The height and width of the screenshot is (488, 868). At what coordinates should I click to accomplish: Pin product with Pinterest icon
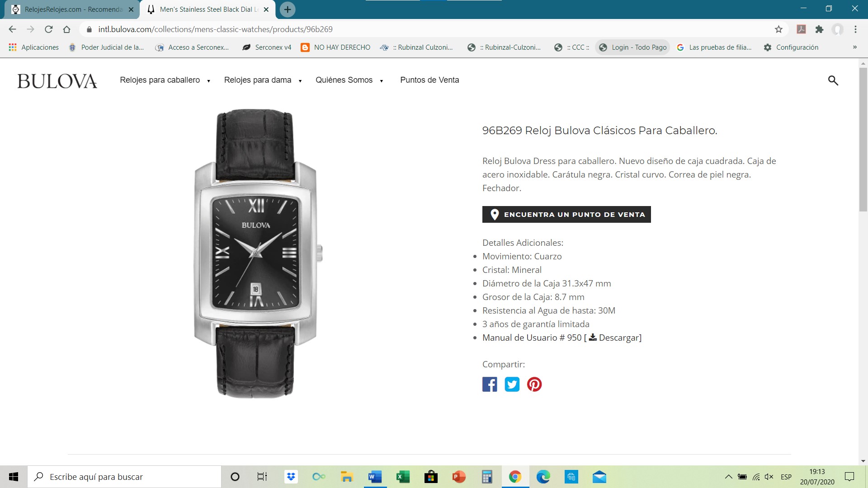tap(534, 384)
